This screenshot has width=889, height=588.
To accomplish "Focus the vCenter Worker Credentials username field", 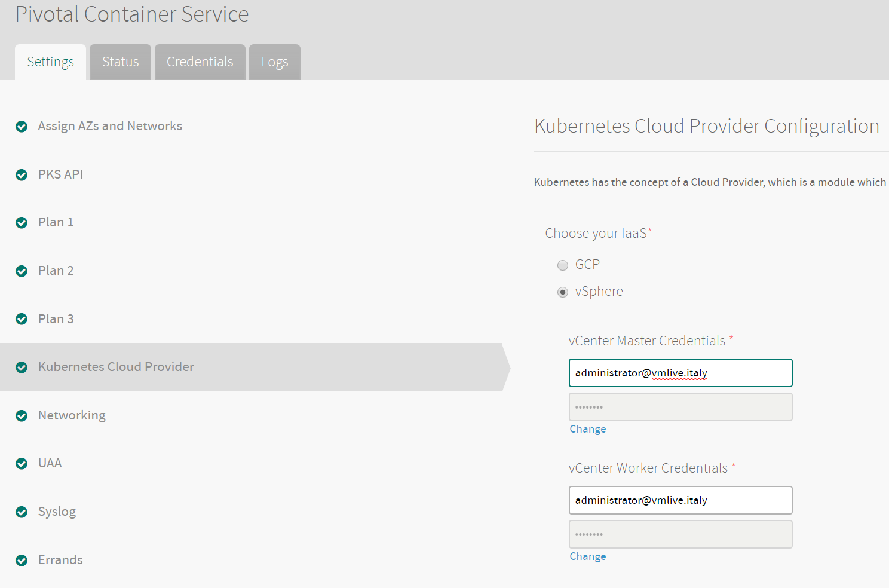I will tap(680, 500).
